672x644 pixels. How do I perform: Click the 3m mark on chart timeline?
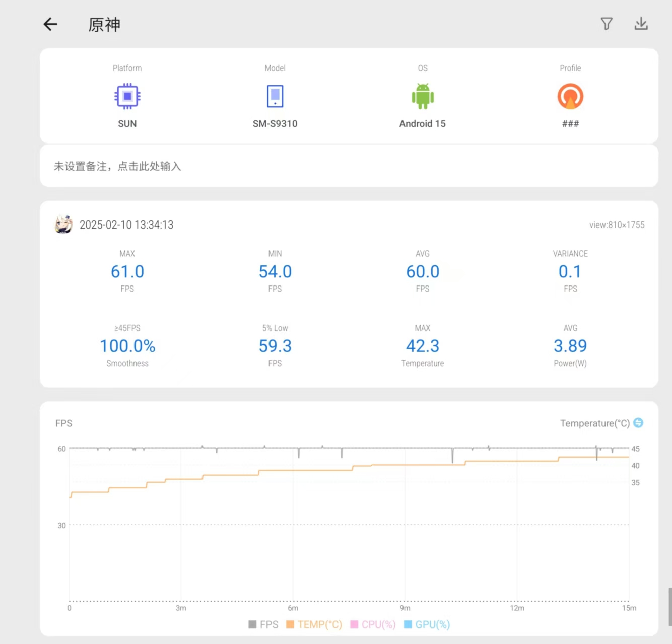point(181,608)
